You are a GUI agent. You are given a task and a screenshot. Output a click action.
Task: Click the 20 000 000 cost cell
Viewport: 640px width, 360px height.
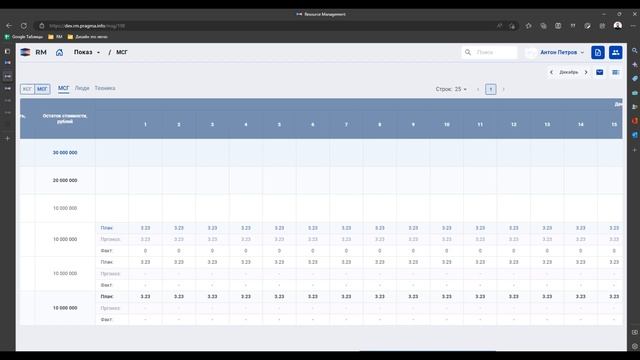(x=65, y=180)
